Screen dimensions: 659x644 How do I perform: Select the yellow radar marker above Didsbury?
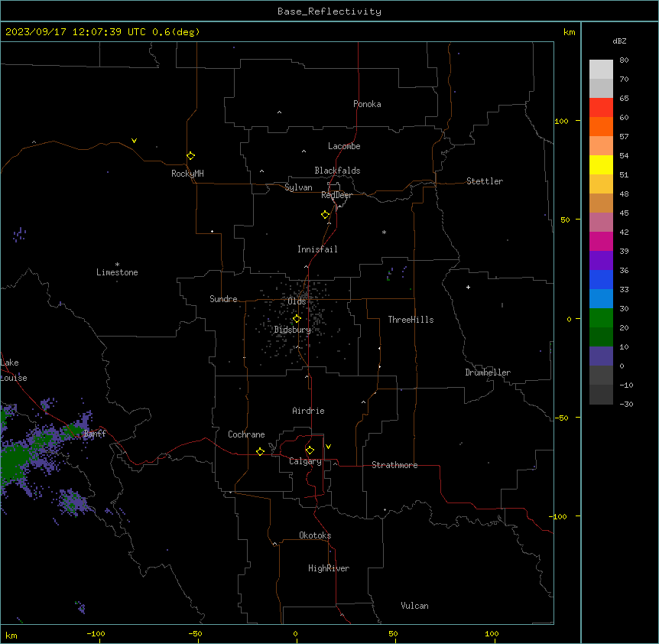[x=297, y=319]
